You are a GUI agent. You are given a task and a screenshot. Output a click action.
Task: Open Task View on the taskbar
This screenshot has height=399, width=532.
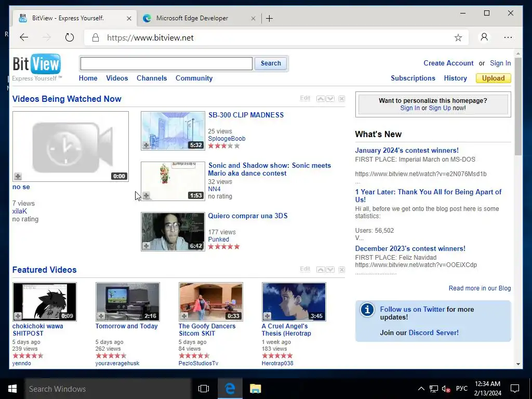[203, 389]
